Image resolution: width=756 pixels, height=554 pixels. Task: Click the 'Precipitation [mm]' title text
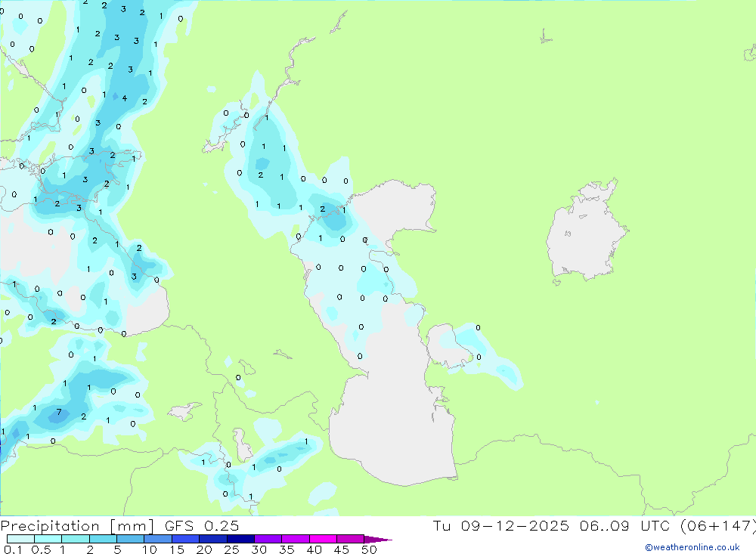click(x=77, y=526)
